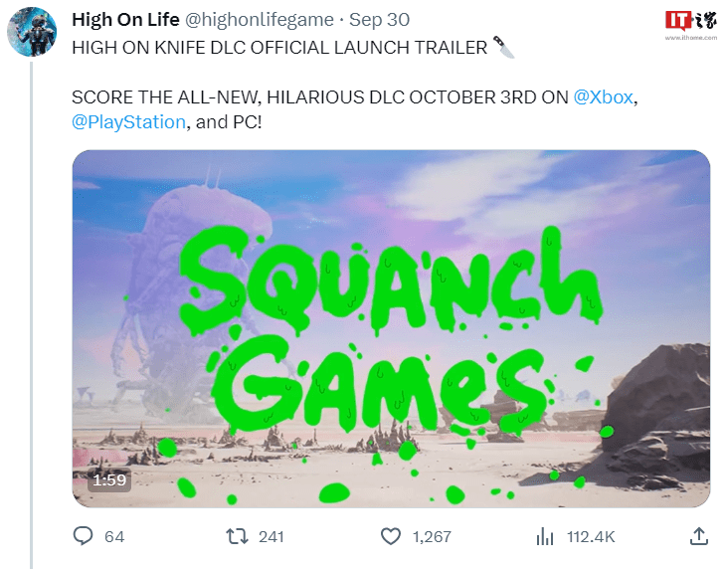Screen dimensions: 728x569
Task: Click the reply speech bubble icon
Action: (84, 536)
